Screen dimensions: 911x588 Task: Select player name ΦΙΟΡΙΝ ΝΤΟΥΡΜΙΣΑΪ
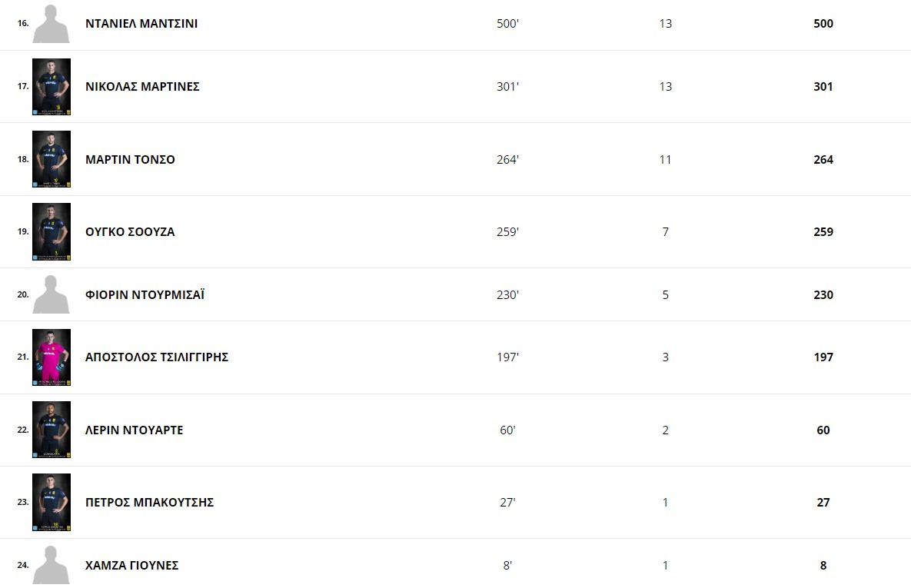(x=145, y=294)
